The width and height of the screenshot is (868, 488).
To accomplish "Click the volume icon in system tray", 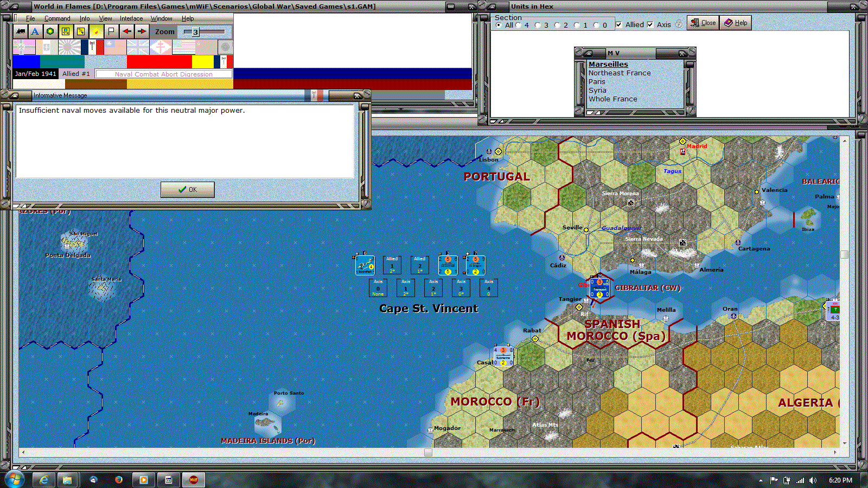I will (x=813, y=480).
